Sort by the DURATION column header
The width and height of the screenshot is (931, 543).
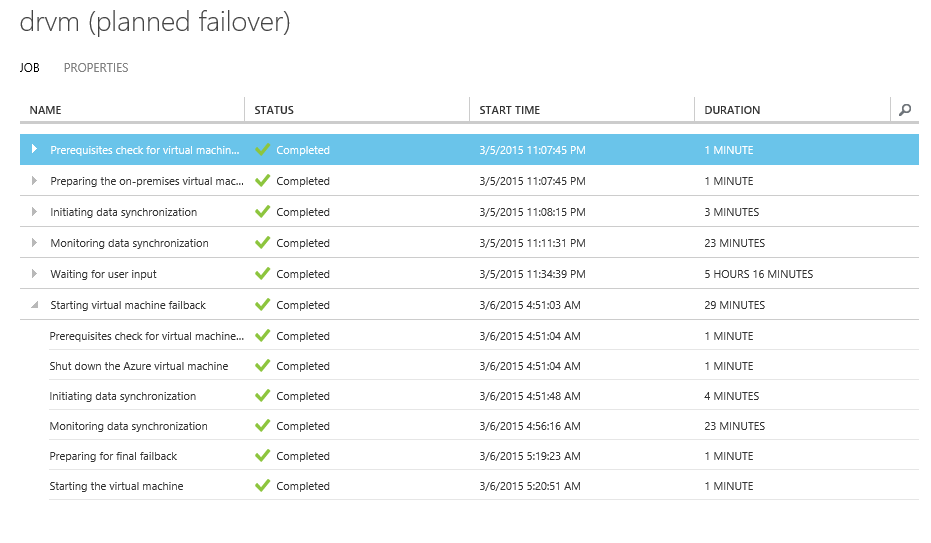[x=732, y=110]
